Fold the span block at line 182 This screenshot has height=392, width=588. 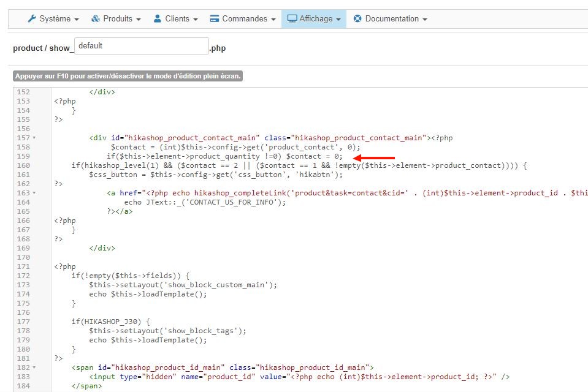[34, 367]
